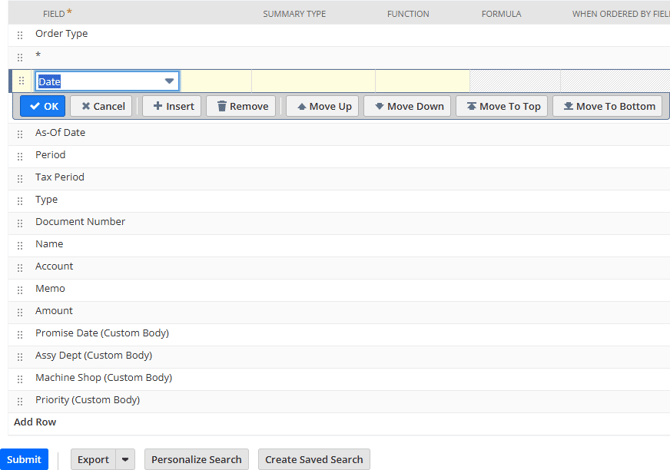Click Add Row at the list bottom
The height and width of the screenshot is (470, 670).
pos(35,422)
